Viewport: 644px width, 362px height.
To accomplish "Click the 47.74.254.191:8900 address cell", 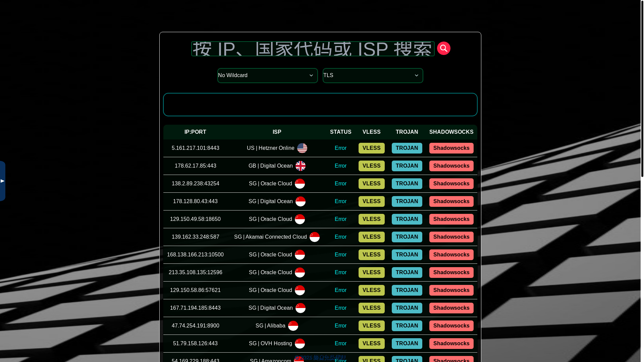I will click(x=195, y=326).
